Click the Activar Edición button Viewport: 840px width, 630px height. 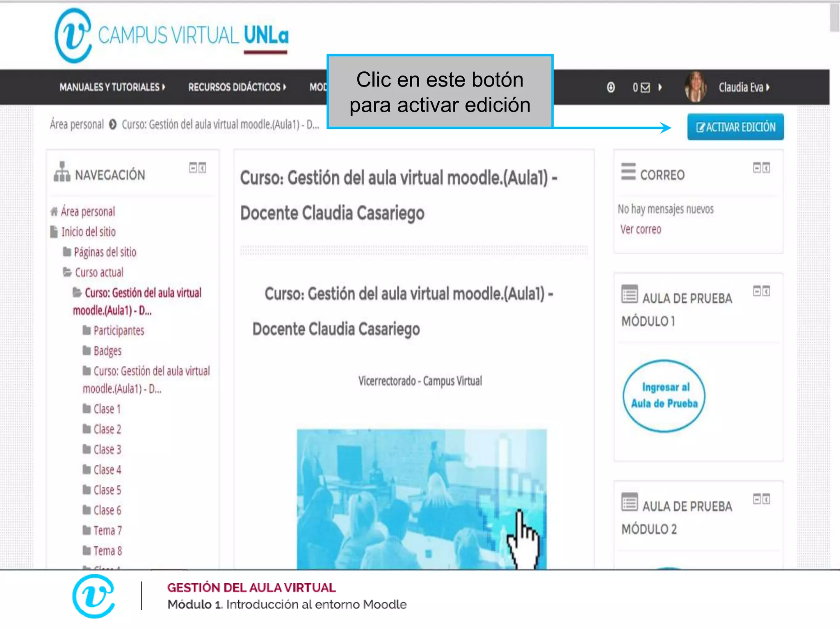click(x=735, y=127)
